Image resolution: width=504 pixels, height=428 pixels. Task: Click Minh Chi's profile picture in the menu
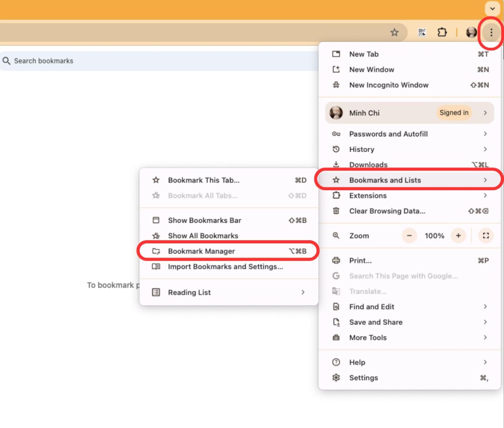tap(336, 113)
